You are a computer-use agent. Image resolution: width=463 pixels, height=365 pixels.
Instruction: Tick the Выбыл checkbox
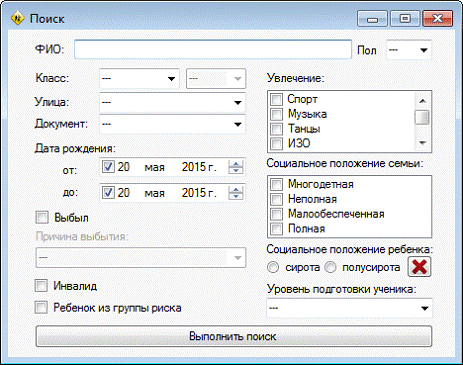tap(42, 218)
